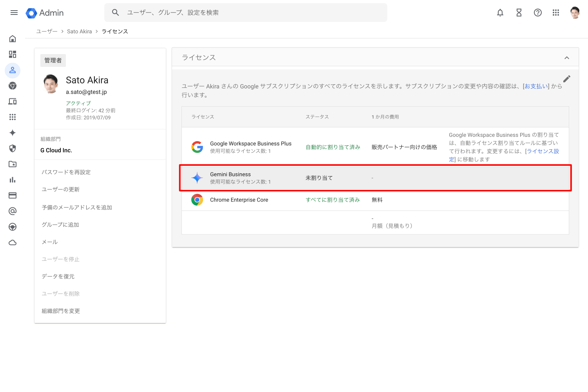Image resolution: width=588 pixels, height=392 pixels.
Task: Click the Sato Akira profile photo
Action: tap(51, 83)
